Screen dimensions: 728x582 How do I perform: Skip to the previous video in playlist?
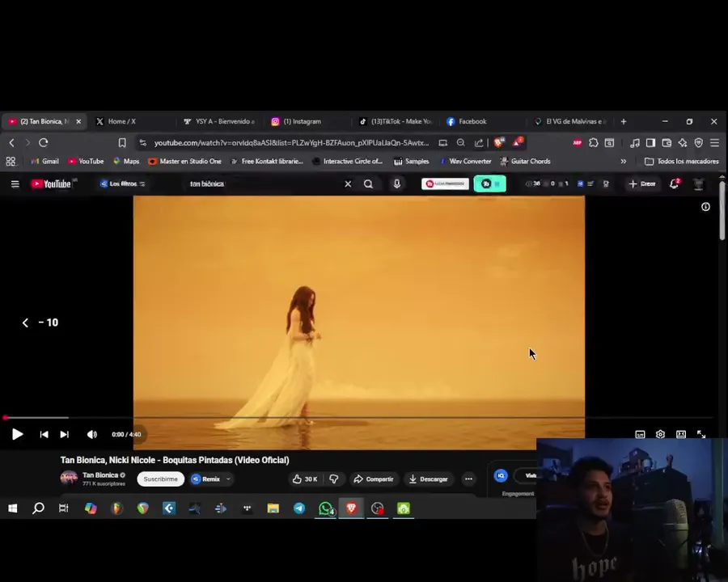(44, 434)
